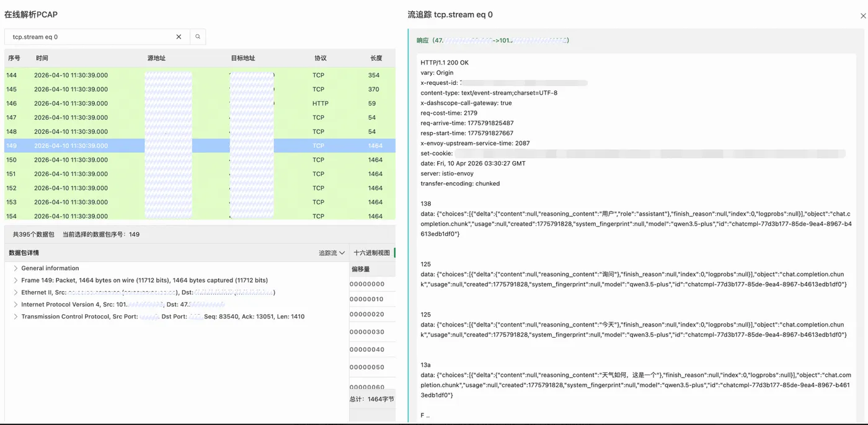Viewport: 868px width, 425px height.
Task: Click the x-dashscope-call-gateway: true line
Action: coord(466,103)
